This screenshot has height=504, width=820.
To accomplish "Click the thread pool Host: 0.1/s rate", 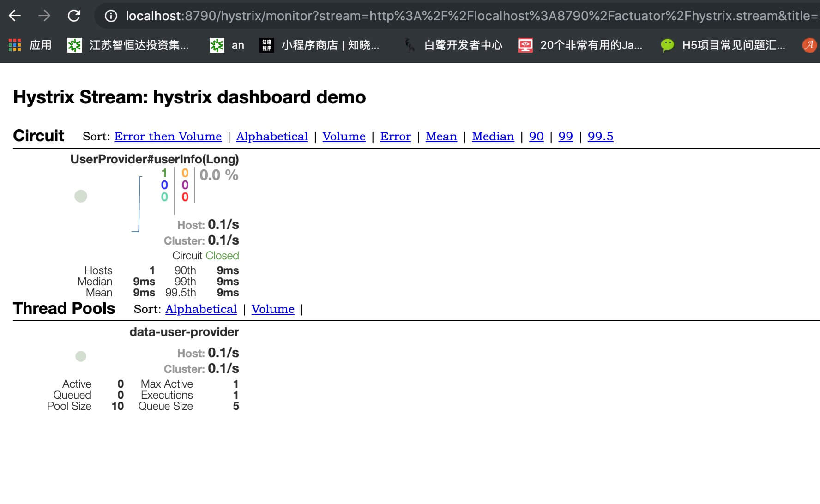I will coord(208,353).
